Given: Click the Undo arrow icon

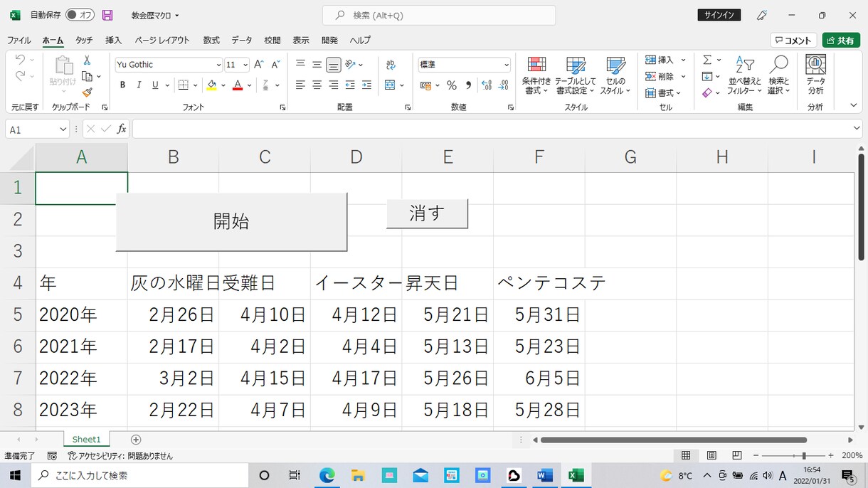Looking at the screenshot, I should pyautogui.click(x=20, y=60).
